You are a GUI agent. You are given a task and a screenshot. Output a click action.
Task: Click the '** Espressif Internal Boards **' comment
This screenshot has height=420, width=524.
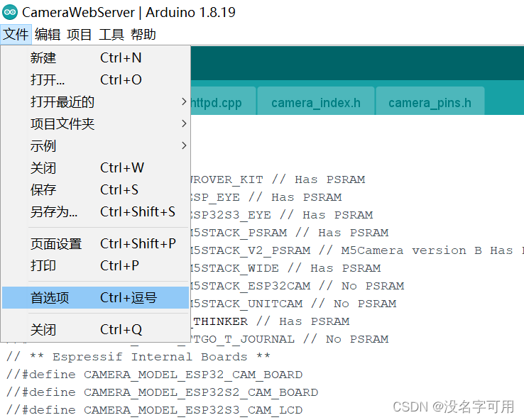(x=138, y=357)
